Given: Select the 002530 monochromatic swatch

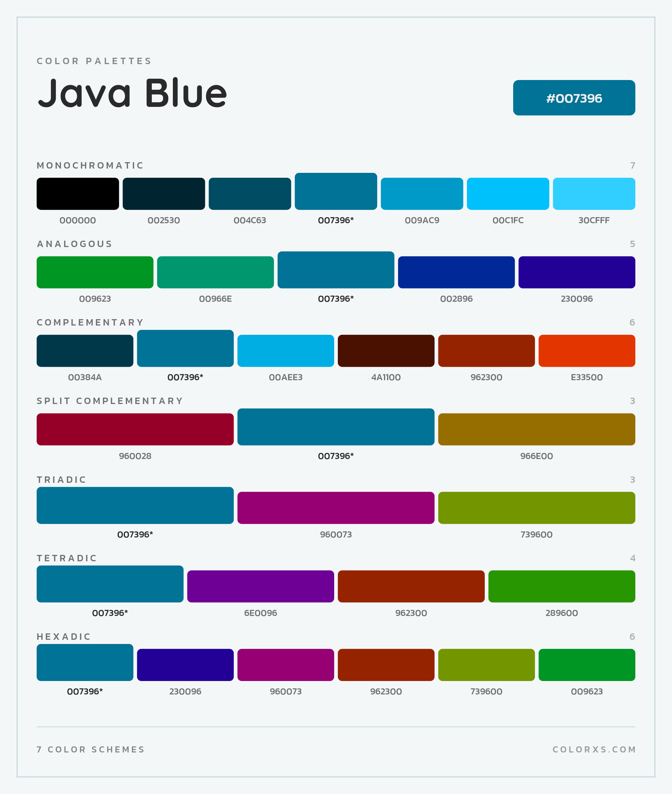Looking at the screenshot, I should (164, 193).
